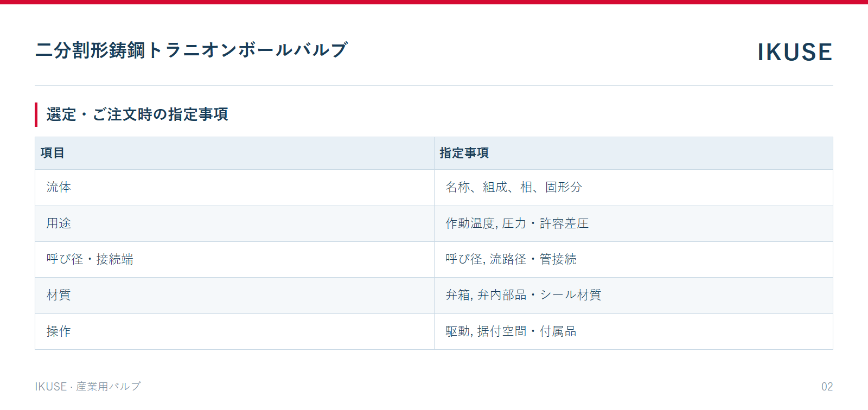This screenshot has height=410, width=868.
Task: Click the divider line under the title
Action: click(434, 86)
